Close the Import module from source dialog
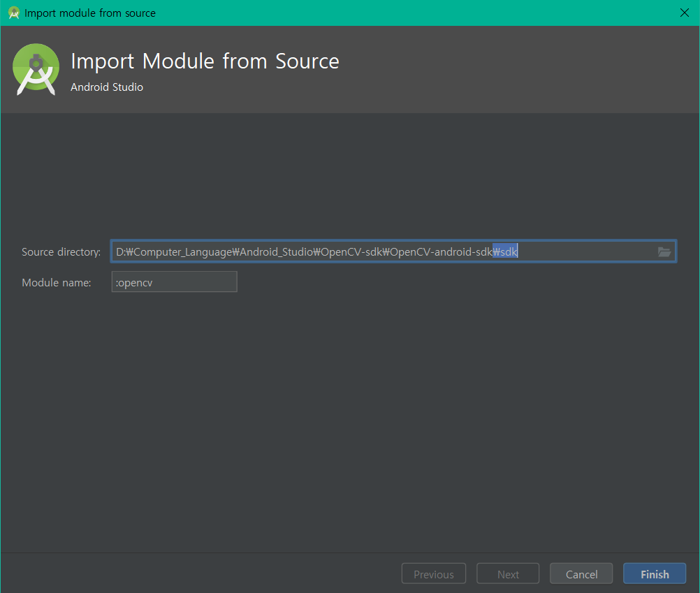 pyautogui.click(x=685, y=13)
